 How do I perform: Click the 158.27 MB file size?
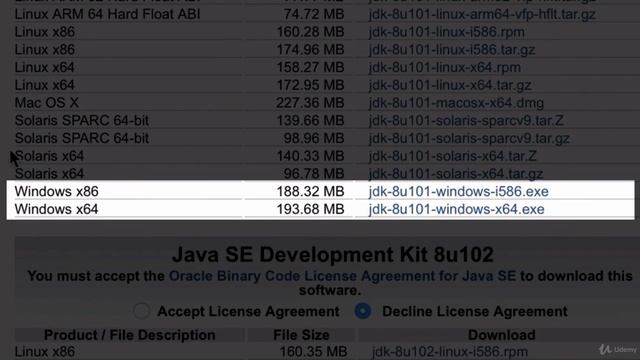click(x=311, y=67)
